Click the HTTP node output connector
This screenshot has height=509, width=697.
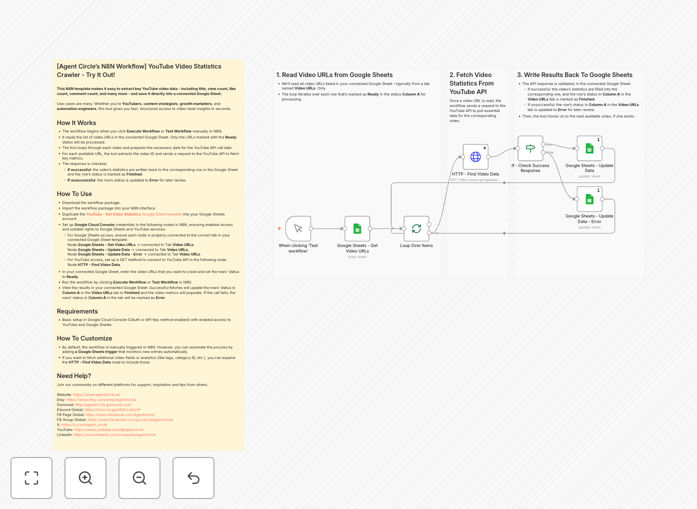click(x=489, y=157)
